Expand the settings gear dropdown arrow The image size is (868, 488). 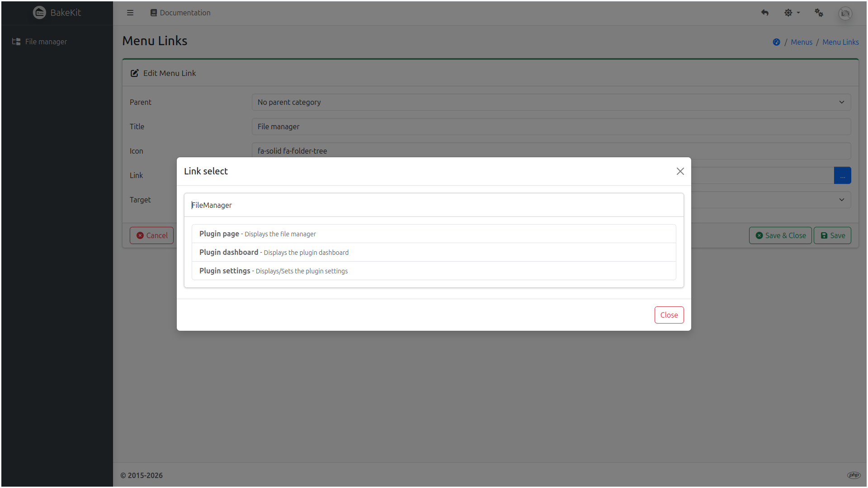click(x=798, y=13)
